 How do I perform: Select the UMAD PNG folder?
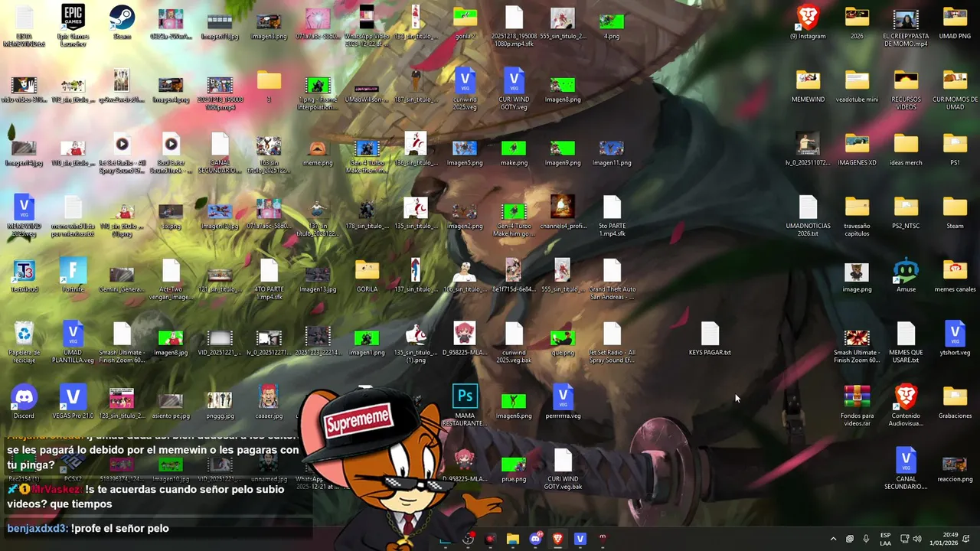pos(955,21)
